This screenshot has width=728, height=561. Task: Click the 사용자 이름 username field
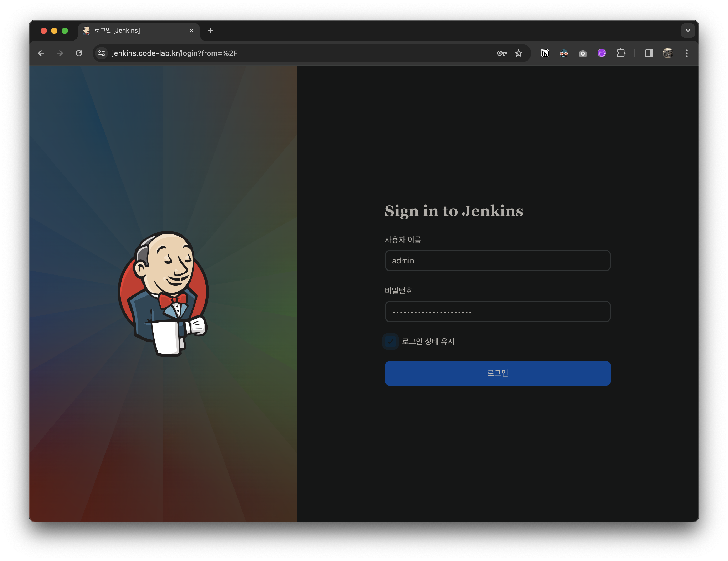[x=497, y=261]
